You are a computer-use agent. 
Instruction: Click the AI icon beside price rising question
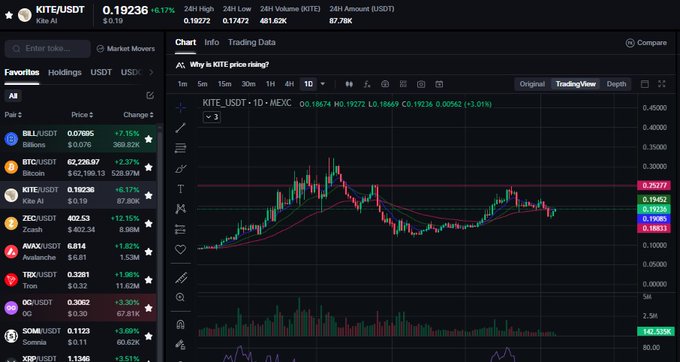(180, 65)
